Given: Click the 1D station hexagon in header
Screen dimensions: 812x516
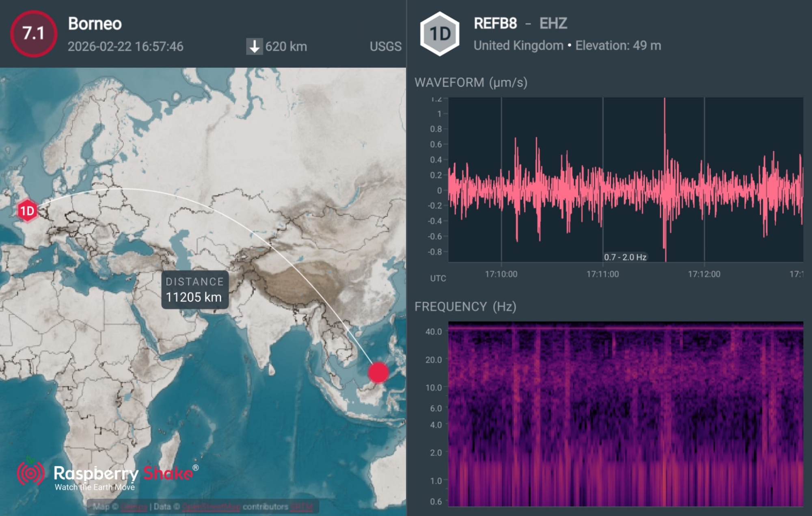Looking at the screenshot, I should 440,34.
